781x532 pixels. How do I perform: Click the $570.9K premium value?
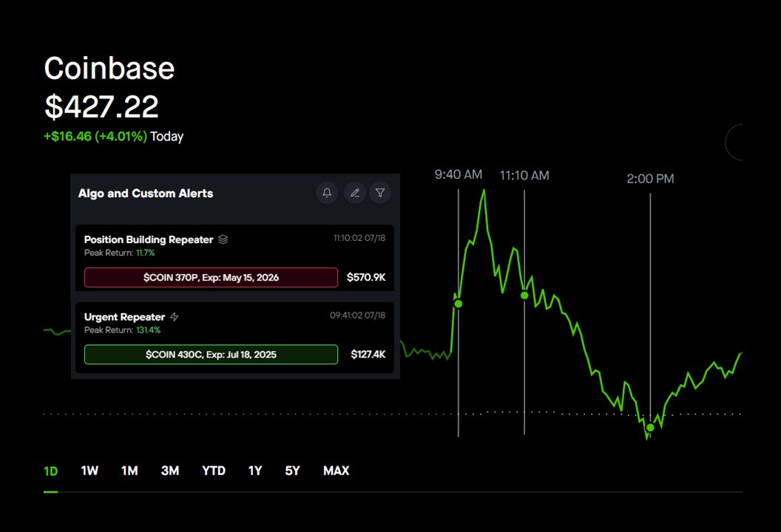(x=366, y=277)
